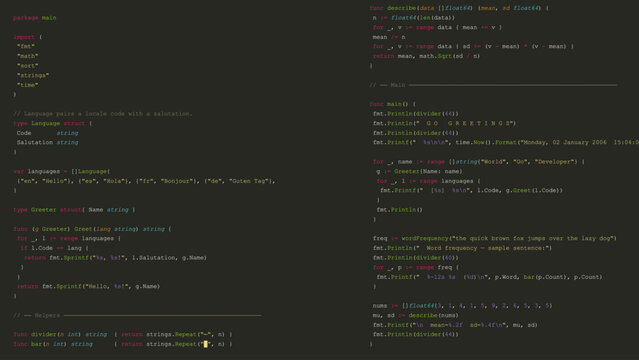Click the "package main" line
The width and height of the screenshot is (639, 360).
point(35,18)
